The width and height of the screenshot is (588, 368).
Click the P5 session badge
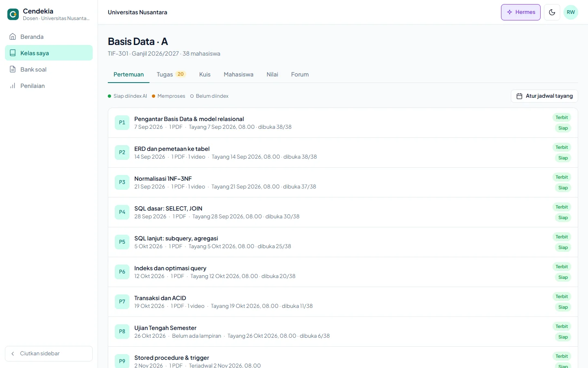(x=122, y=242)
